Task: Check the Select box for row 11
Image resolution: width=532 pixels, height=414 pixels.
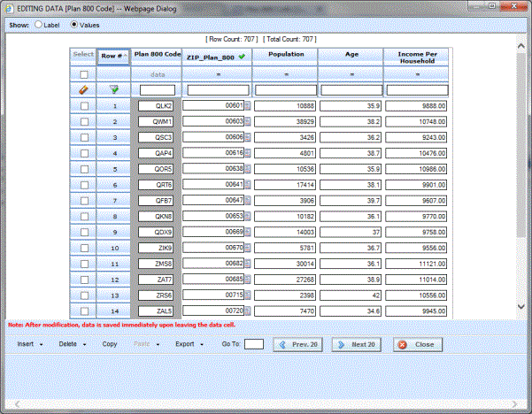Action: (x=84, y=264)
